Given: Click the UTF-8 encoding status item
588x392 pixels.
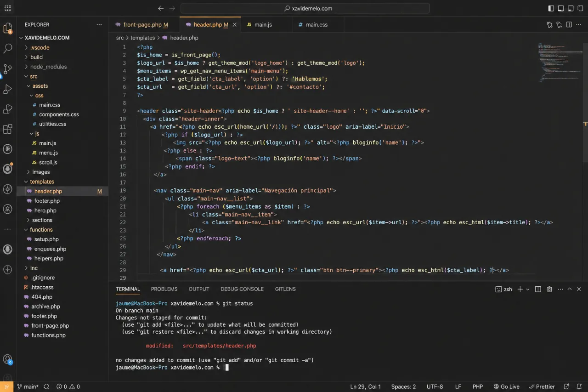Looking at the screenshot, I should (x=435, y=386).
